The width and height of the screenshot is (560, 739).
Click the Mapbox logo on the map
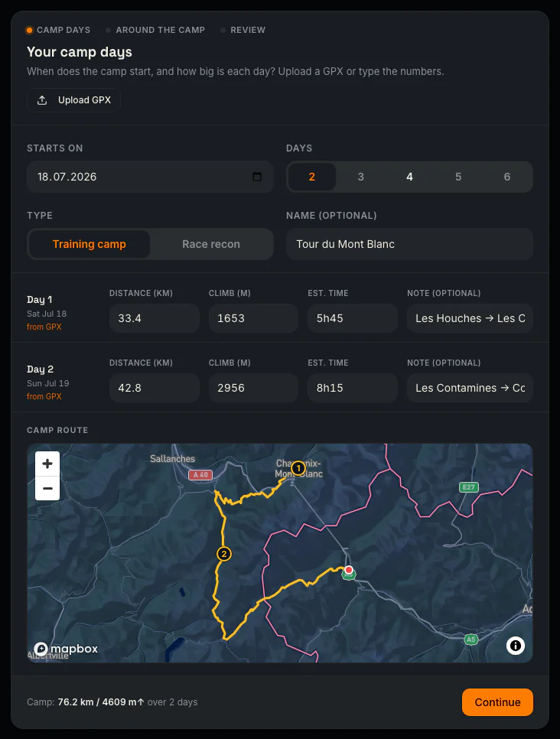(x=66, y=649)
